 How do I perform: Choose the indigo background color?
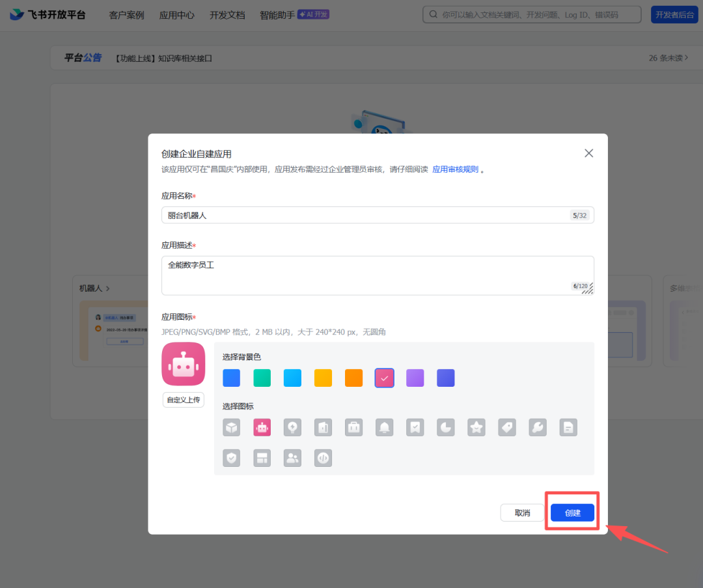(446, 378)
